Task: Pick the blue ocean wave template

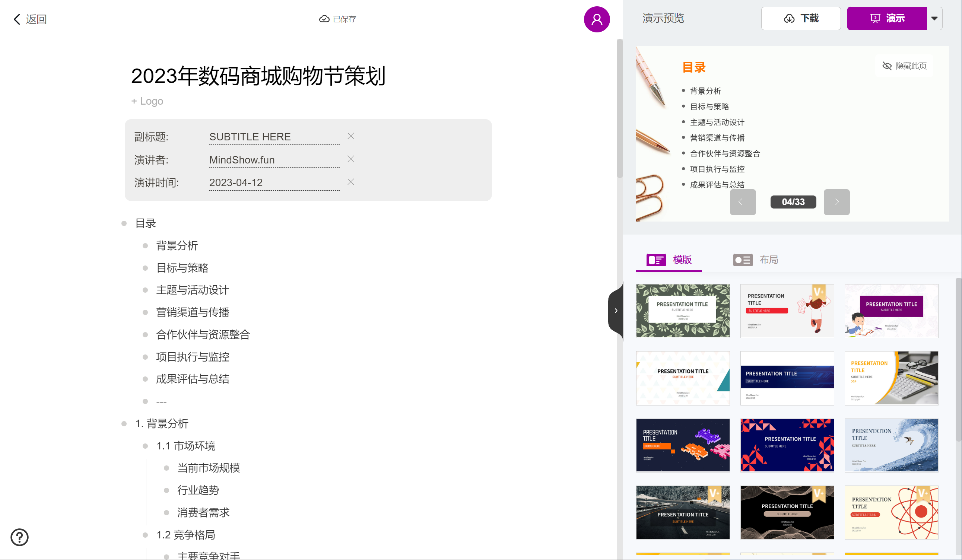Action: coord(891,445)
